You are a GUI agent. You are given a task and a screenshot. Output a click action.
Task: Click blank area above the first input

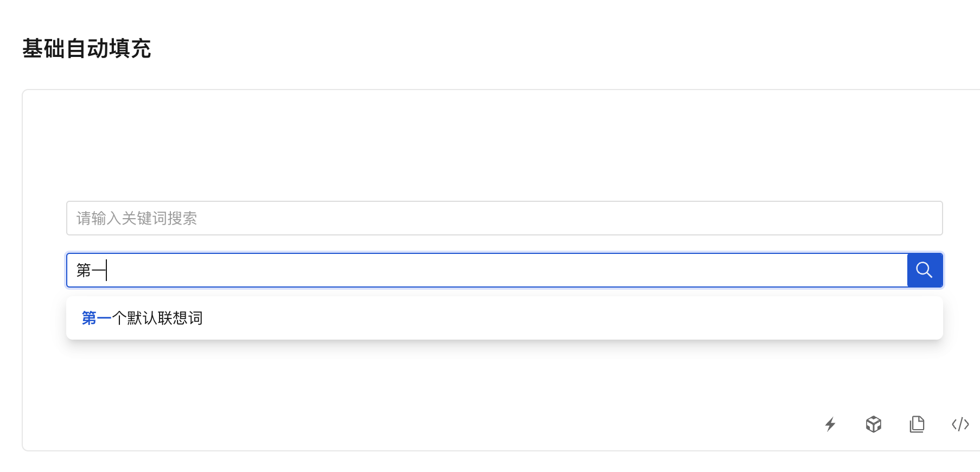(x=504, y=146)
